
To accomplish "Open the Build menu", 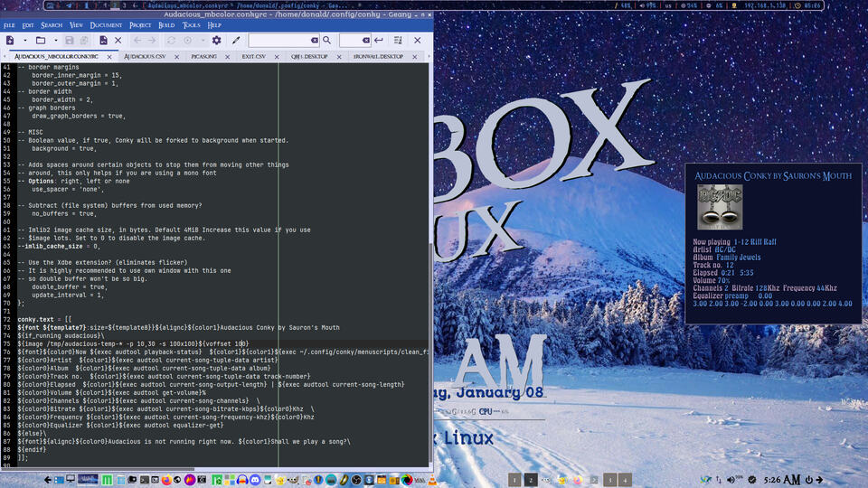I will pyautogui.click(x=166, y=25).
